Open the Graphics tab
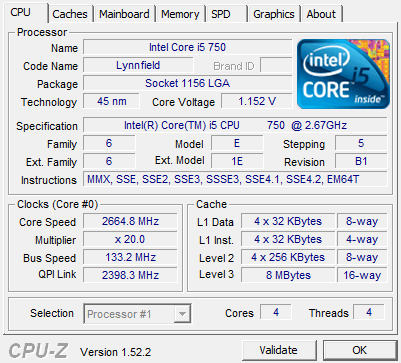The image size is (401, 363). (x=274, y=14)
